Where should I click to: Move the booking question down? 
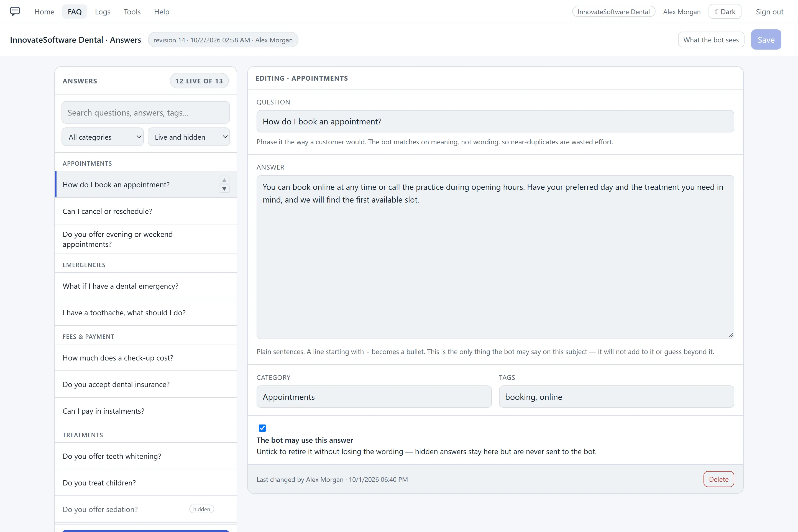pyautogui.click(x=224, y=189)
